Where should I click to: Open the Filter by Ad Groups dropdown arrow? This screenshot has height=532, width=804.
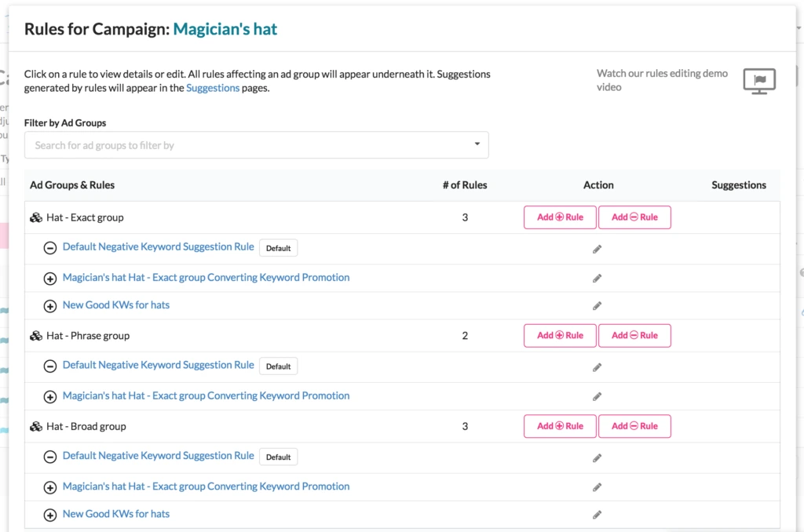[x=477, y=144]
